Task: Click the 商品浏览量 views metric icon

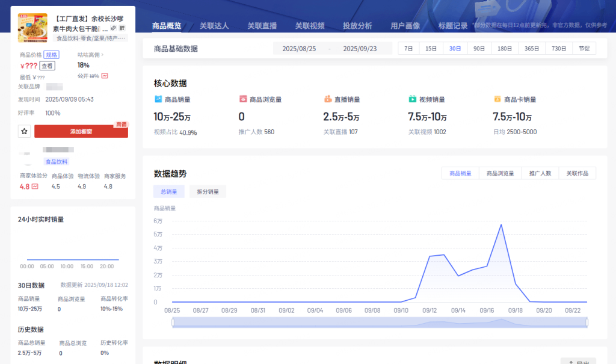Action: pos(243,99)
